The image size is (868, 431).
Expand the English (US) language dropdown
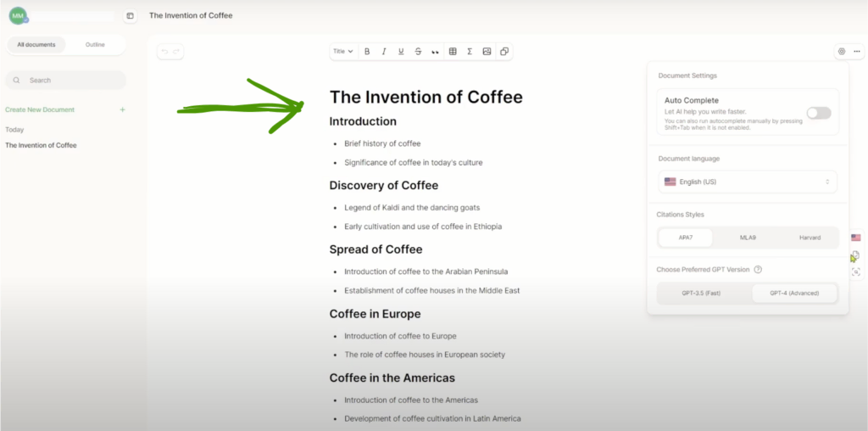pyautogui.click(x=748, y=182)
